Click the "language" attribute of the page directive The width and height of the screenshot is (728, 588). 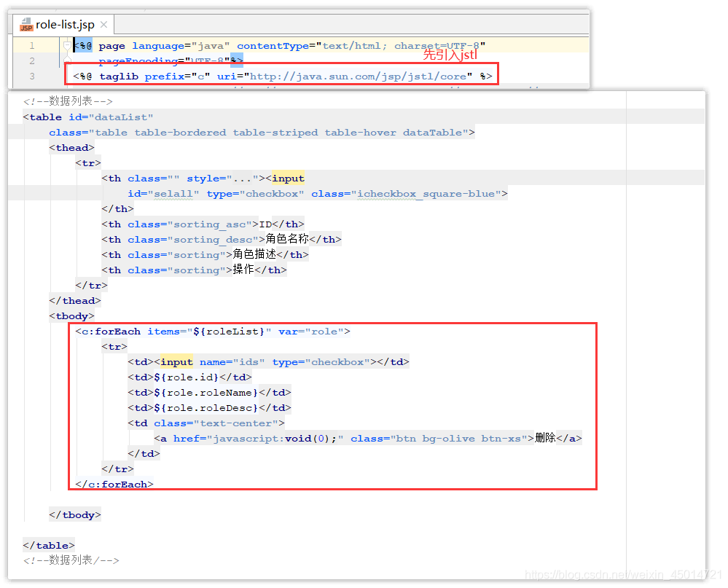pyautogui.click(x=158, y=45)
